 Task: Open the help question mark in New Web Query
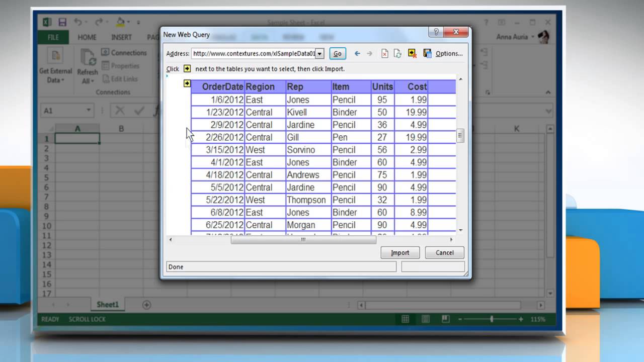(x=436, y=32)
